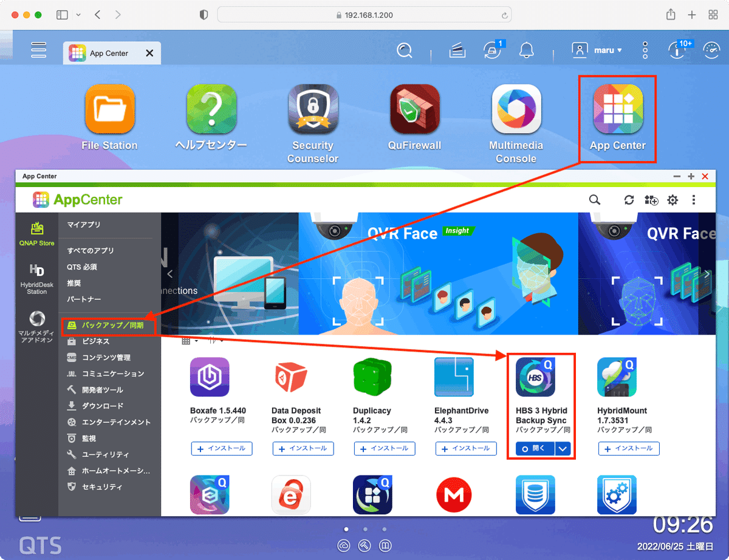
Task: Open the dashboard gauge icon in top bar
Action: (710, 50)
